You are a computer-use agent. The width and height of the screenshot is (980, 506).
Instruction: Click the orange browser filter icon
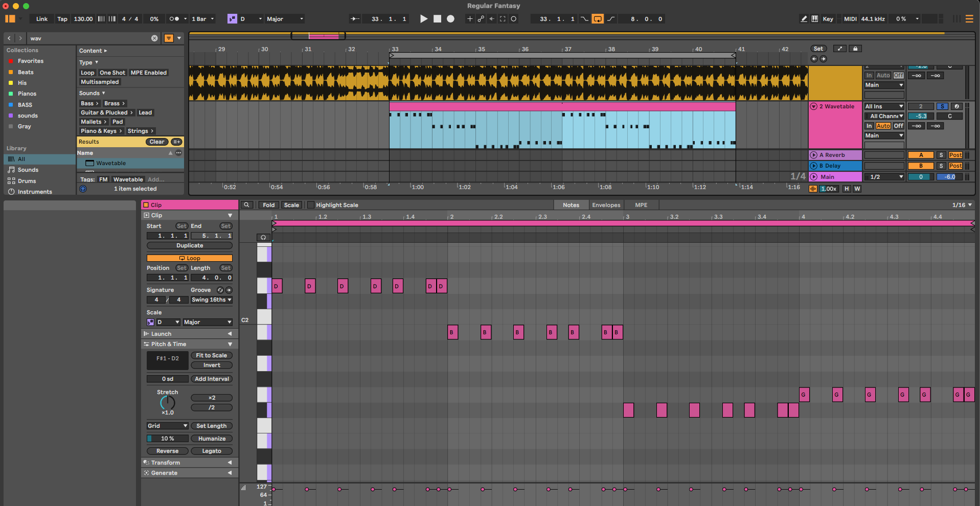pyautogui.click(x=169, y=38)
